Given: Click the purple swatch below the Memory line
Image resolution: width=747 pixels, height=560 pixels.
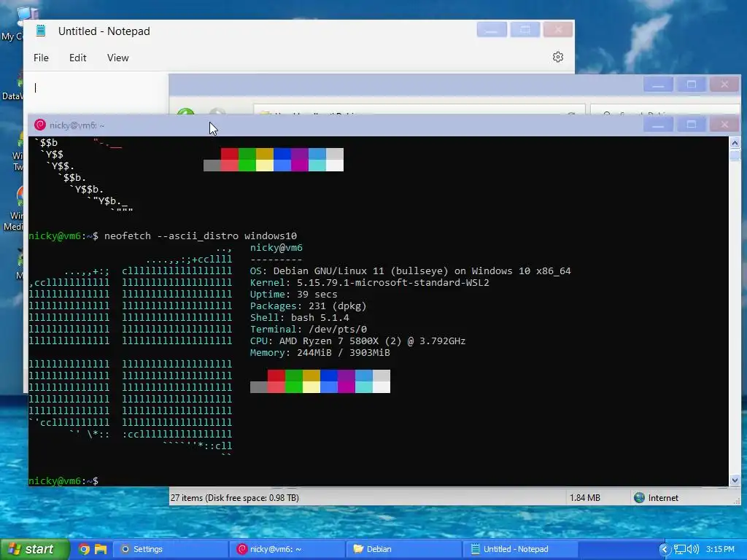Looking at the screenshot, I should (347, 376).
